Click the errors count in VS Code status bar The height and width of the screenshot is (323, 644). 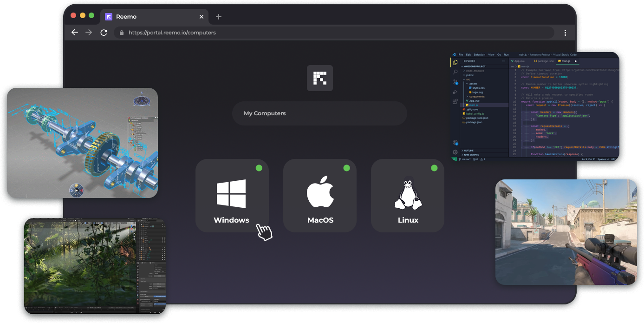coord(475,159)
